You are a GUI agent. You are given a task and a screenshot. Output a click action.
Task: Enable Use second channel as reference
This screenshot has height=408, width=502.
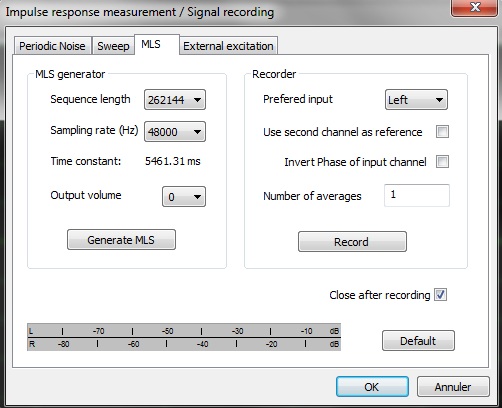(x=442, y=132)
